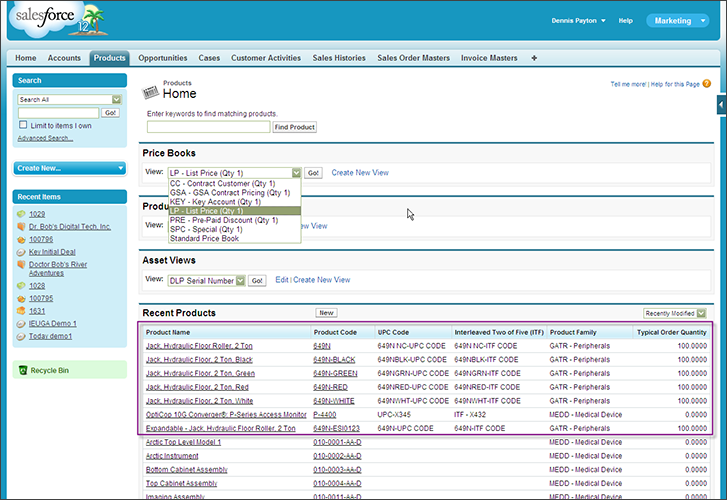This screenshot has height=500, width=727.
Task: Click icon next to recent item 100796
Action: [21, 239]
